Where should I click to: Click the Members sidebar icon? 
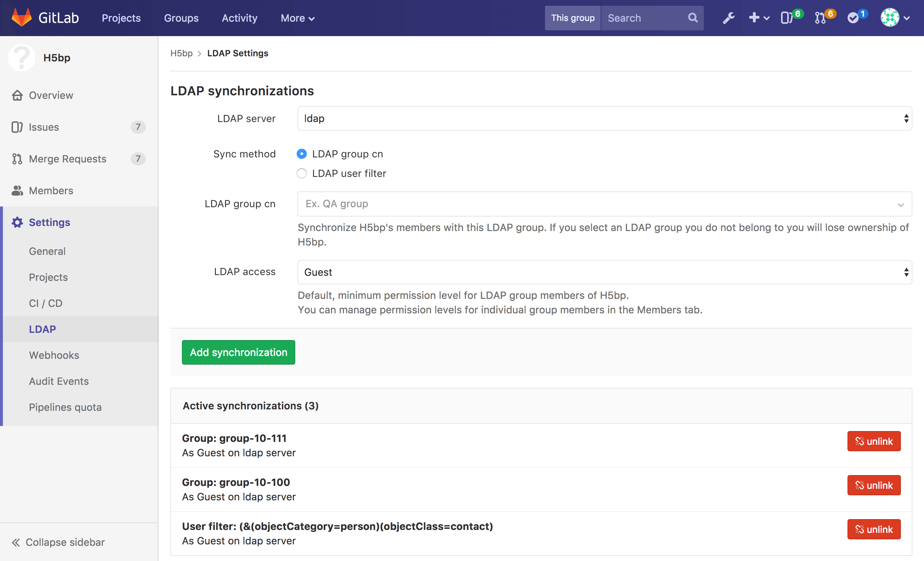(x=17, y=191)
